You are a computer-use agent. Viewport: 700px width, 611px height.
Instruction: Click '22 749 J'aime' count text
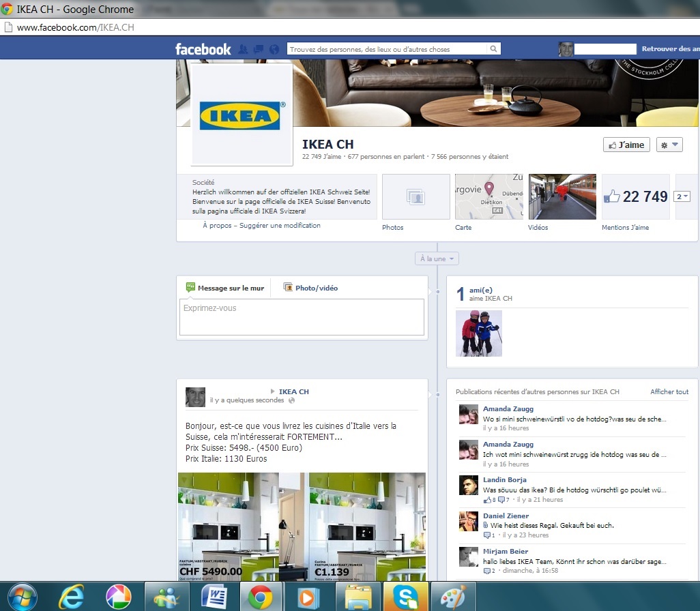[321, 157]
